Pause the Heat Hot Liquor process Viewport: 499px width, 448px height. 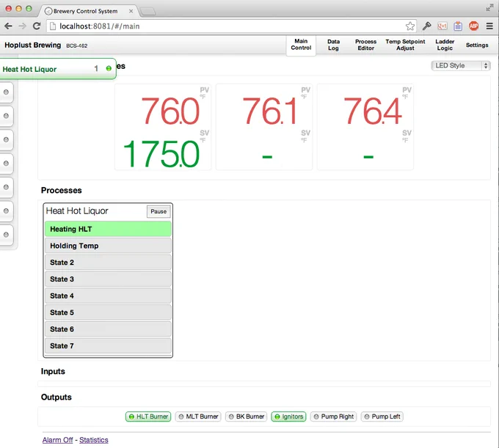tap(159, 211)
